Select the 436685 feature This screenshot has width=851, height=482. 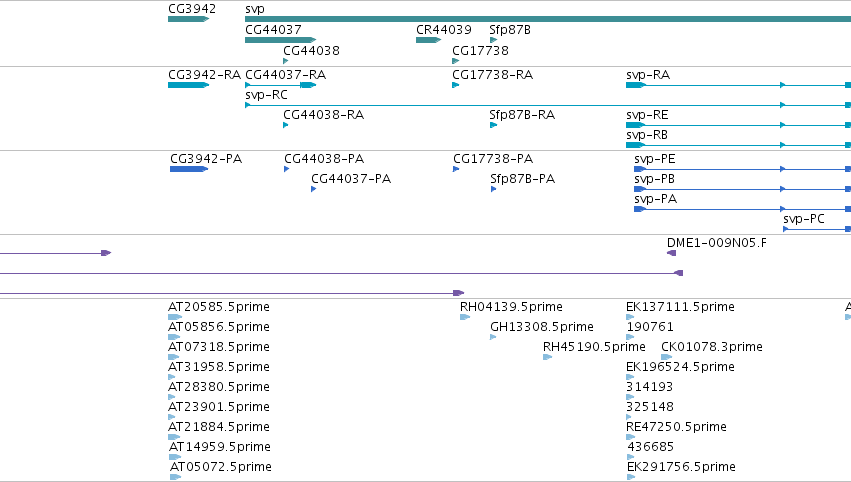631,457
